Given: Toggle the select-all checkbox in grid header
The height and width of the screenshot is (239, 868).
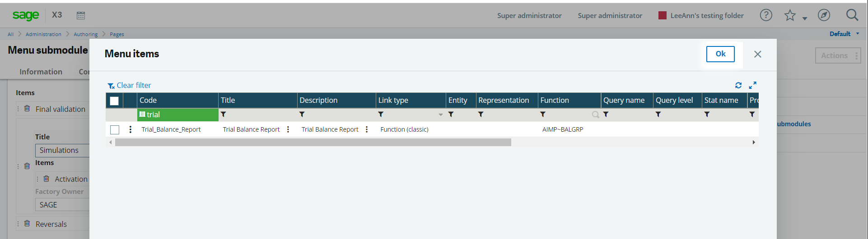Looking at the screenshot, I should (x=114, y=101).
